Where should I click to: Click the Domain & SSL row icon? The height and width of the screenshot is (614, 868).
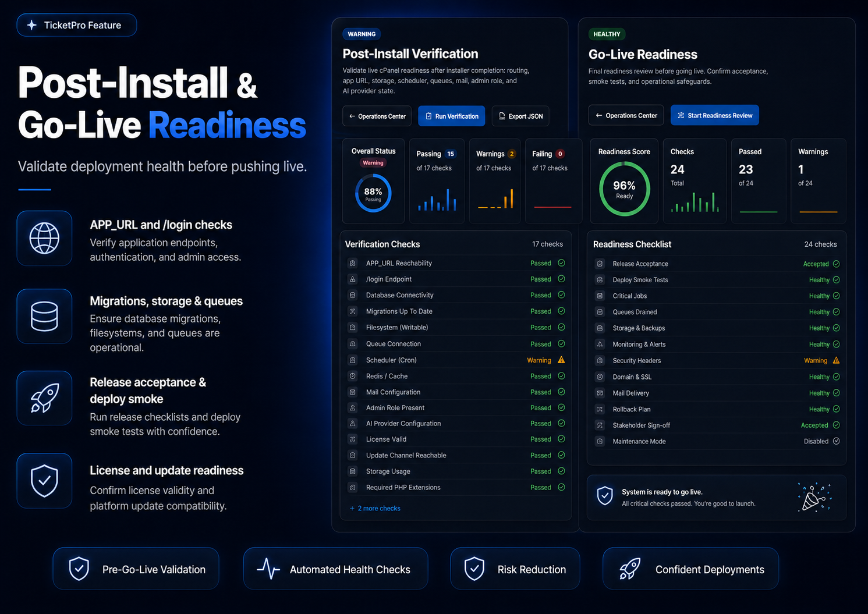[x=600, y=377]
